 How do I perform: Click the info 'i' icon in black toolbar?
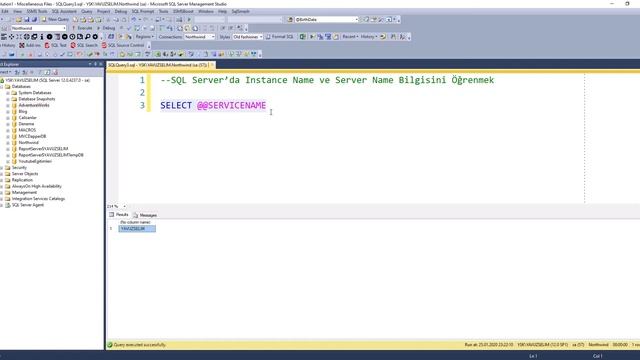pos(42,37)
